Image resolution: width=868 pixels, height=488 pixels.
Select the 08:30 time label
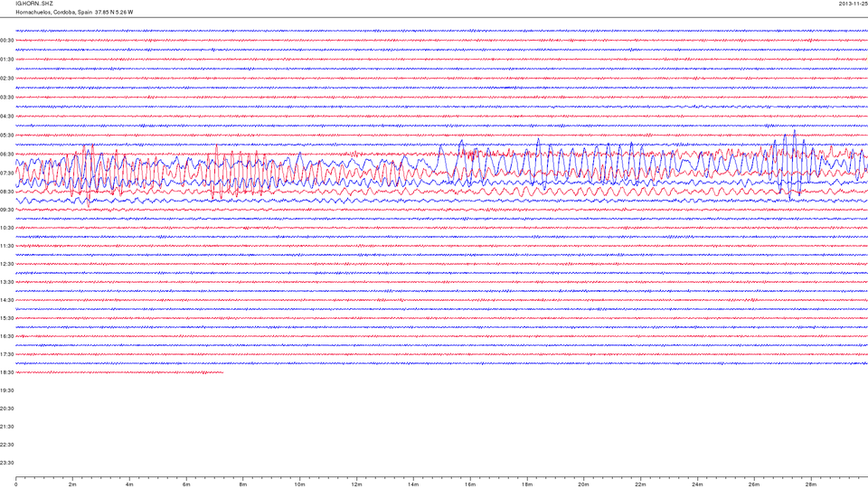click(7, 192)
